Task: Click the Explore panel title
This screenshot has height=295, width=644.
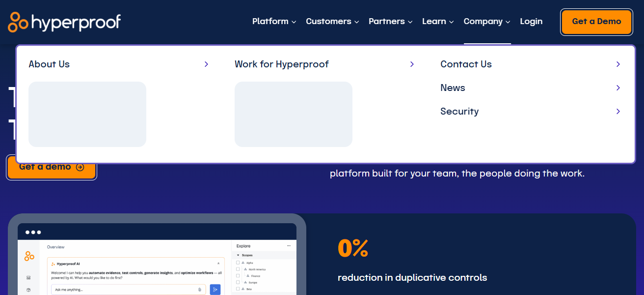Action: tap(243, 246)
